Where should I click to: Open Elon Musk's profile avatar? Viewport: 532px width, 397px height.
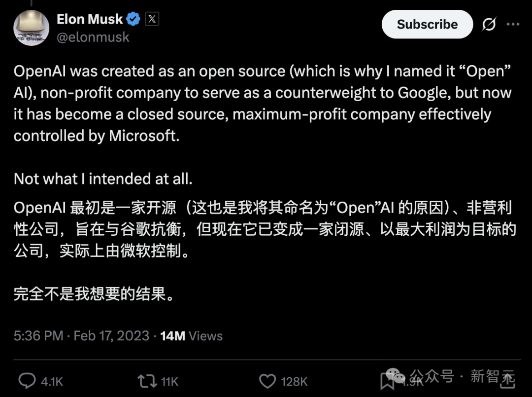pos(31,27)
